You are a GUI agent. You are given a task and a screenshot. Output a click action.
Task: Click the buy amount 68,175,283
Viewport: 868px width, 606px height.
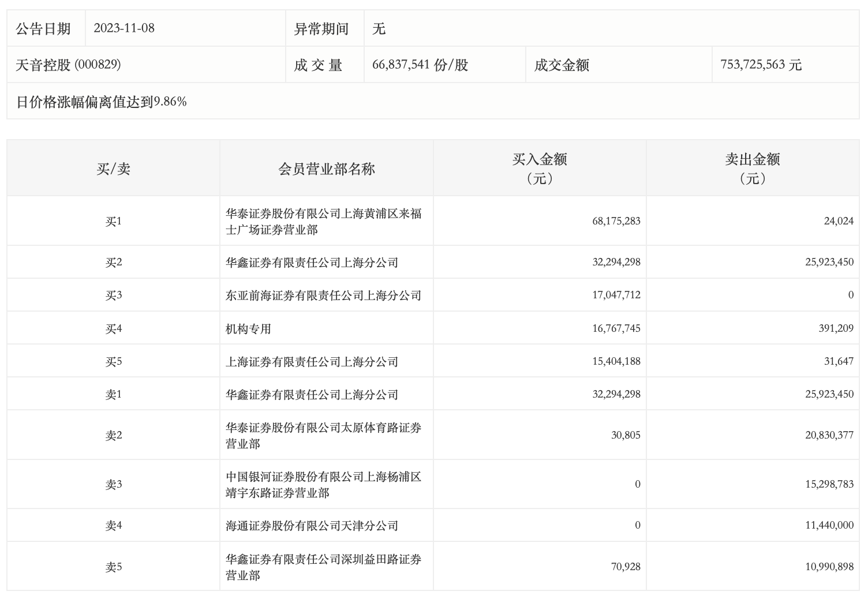point(616,221)
